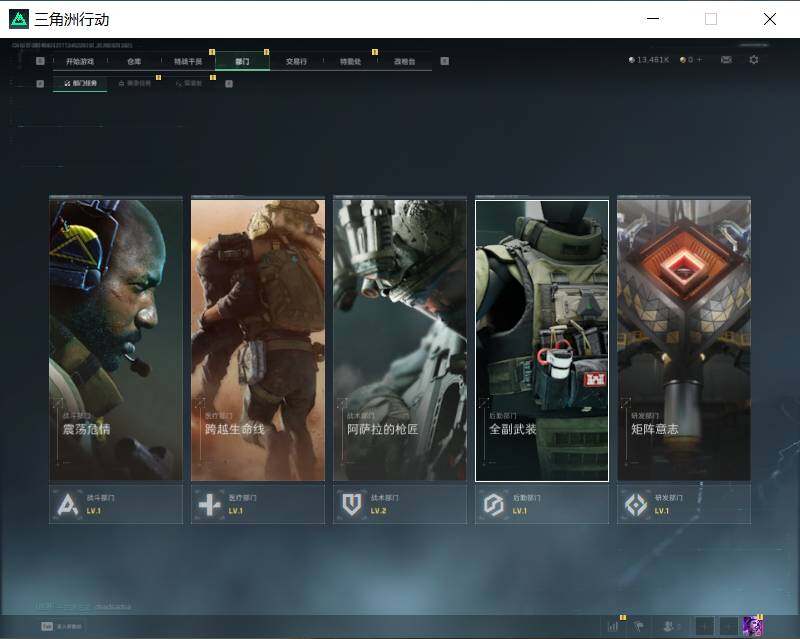Image resolution: width=800 pixels, height=639 pixels.
Task: Click the 震荡危情 mission title
Action: click(86, 429)
